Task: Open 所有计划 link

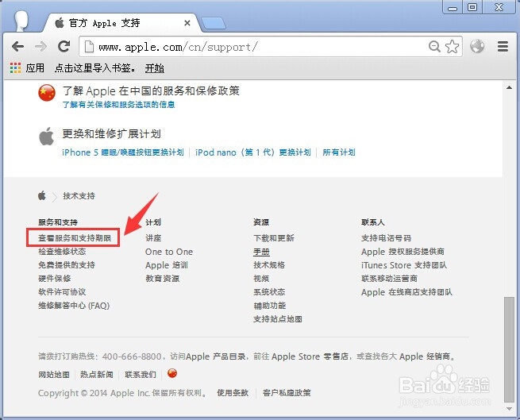Action: point(339,152)
